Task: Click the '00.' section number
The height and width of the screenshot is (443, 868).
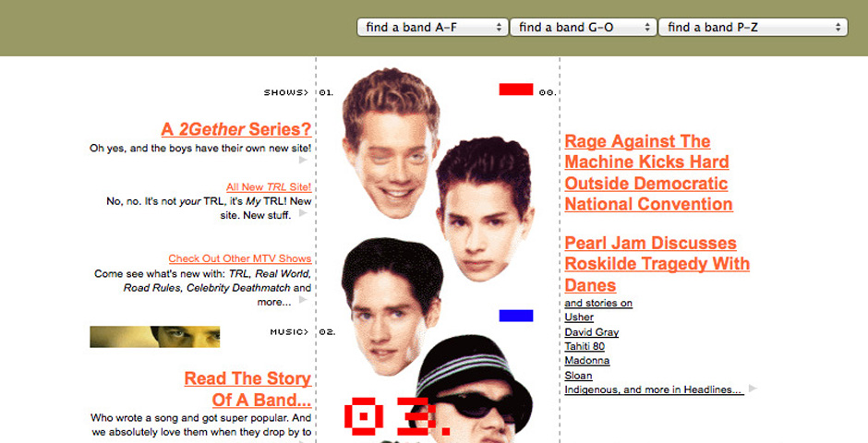Action: (548, 92)
